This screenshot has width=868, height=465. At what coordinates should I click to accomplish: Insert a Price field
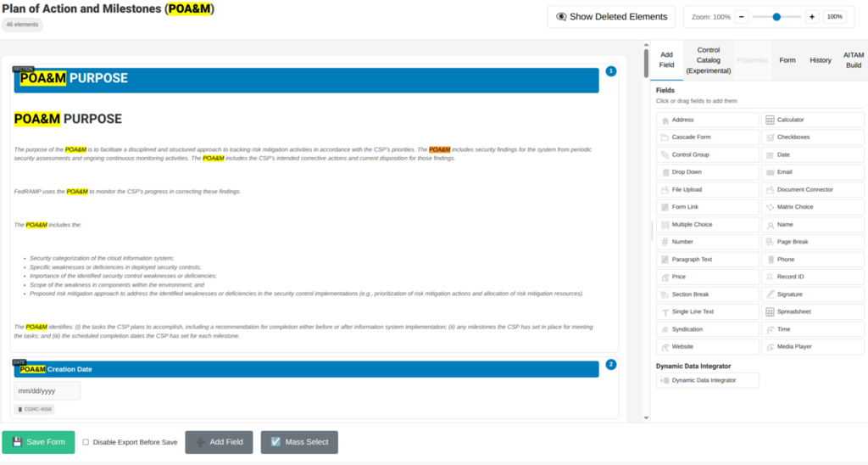pyautogui.click(x=707, y=277)
